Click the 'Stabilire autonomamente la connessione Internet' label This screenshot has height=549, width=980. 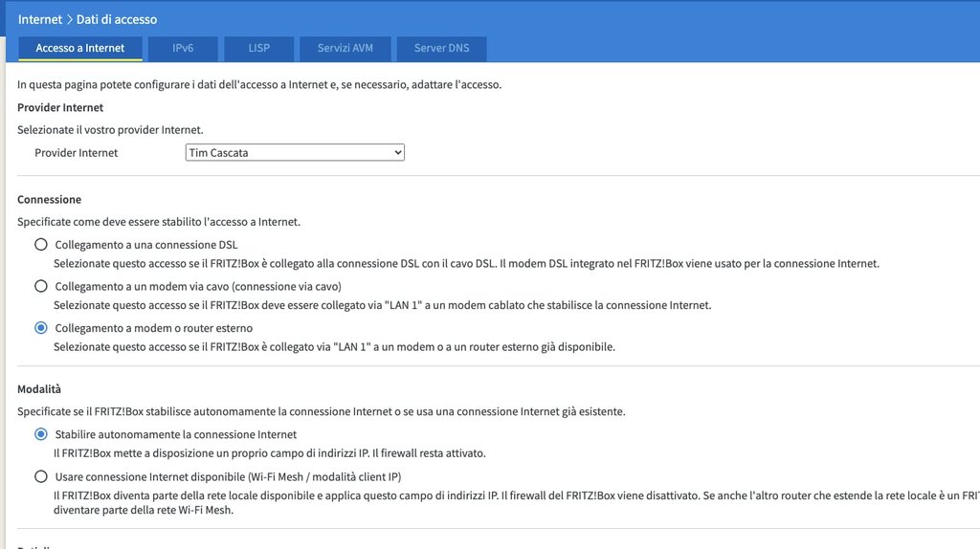click(176, 434)
